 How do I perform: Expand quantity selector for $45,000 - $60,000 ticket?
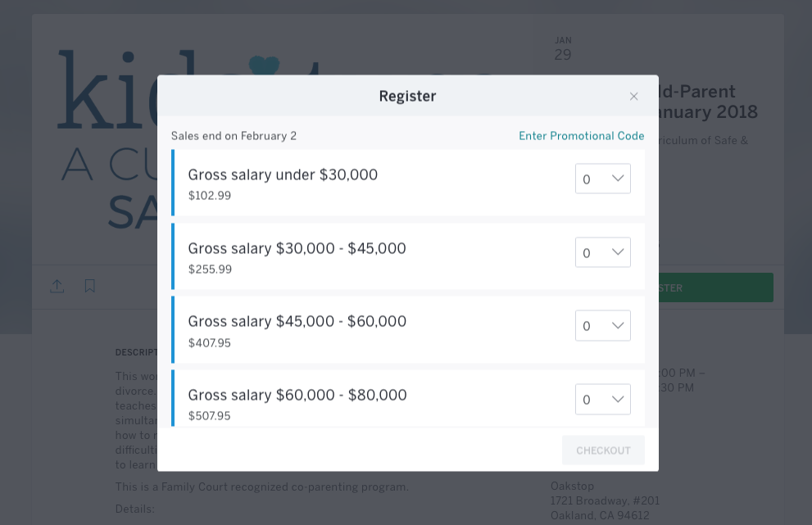click(x=602, y=325)
